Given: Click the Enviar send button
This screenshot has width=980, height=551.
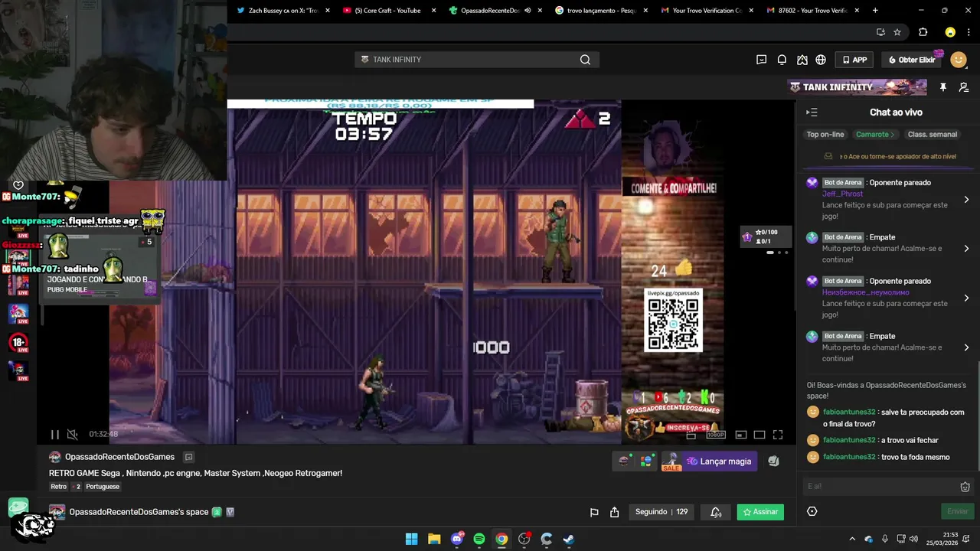Looking at the screenshot, I should click(957, 511).
